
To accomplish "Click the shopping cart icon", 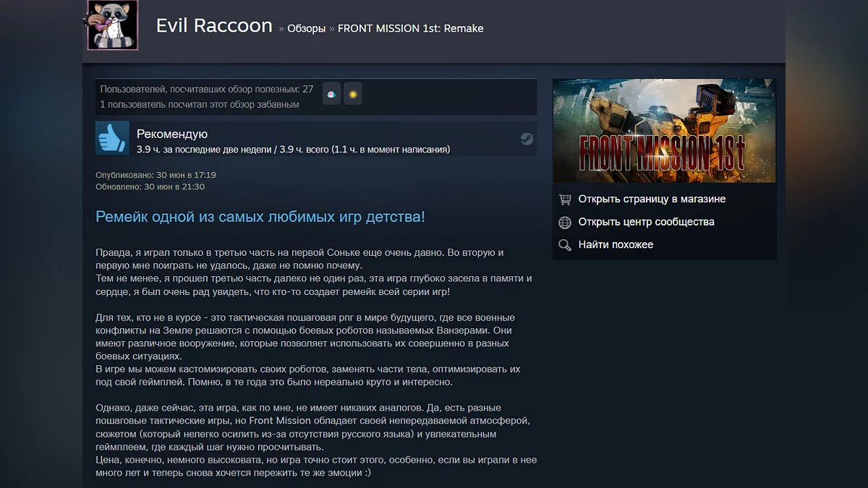I will tap(565, 199).
